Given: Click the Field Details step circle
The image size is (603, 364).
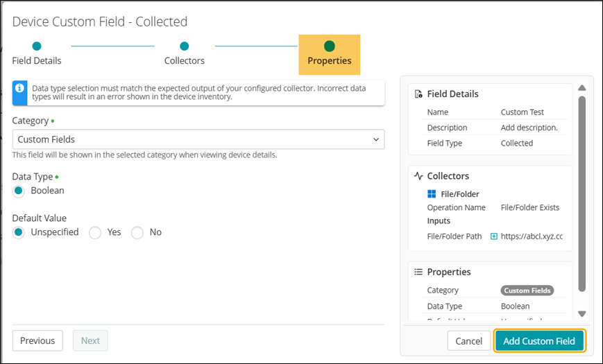Looking at the screenshot, I should 37,46.
